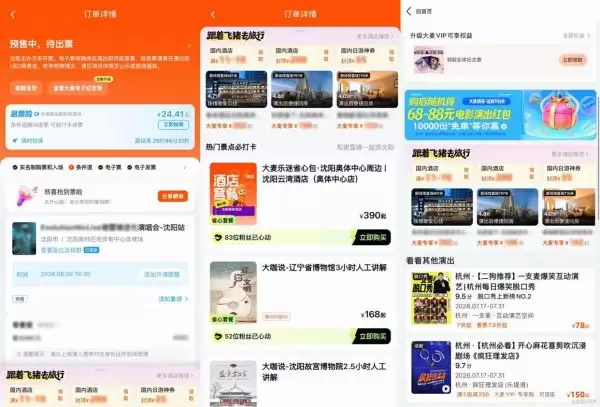Tap the back arrow on left 订单详情 screen
The width and height of the screenshot is (600, 407).
pyautogui.click(x=13, y=15)
